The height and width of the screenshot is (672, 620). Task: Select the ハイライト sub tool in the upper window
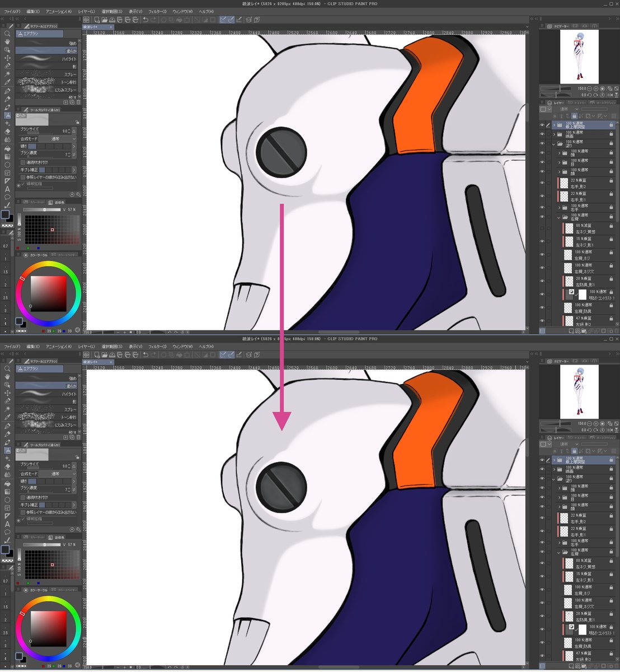click(x=46, y=58)
